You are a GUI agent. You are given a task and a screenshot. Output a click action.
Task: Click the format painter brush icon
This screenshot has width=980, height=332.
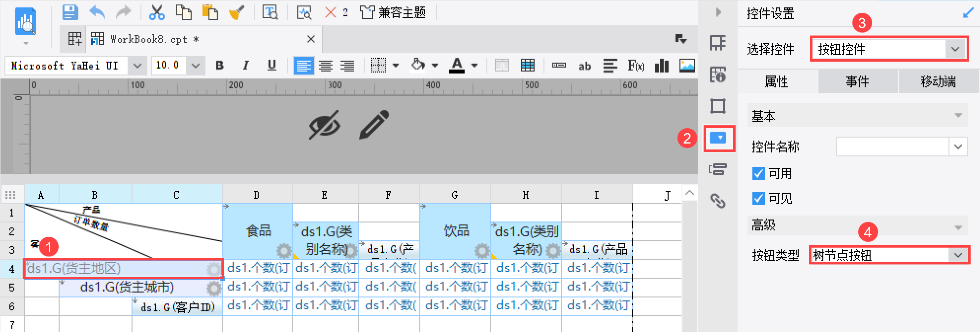237,13
